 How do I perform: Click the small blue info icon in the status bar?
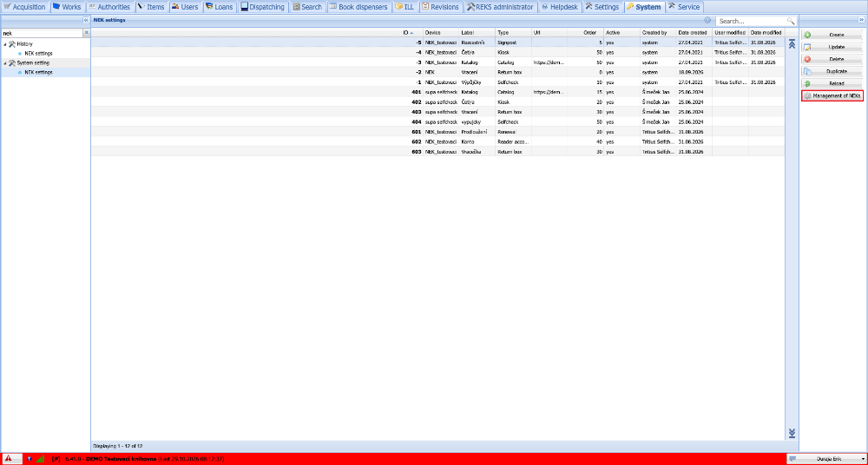pyautogui.click(x=29, y=459)
